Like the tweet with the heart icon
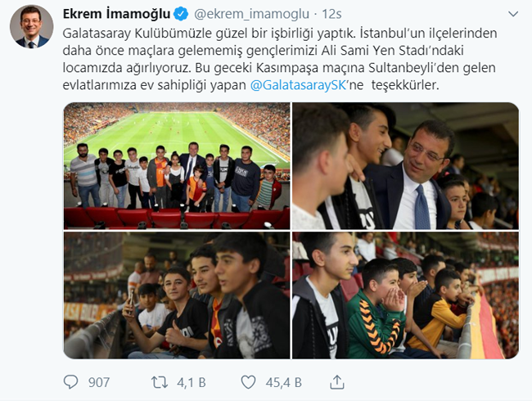 pyautogui.click(x=248, y=382)
